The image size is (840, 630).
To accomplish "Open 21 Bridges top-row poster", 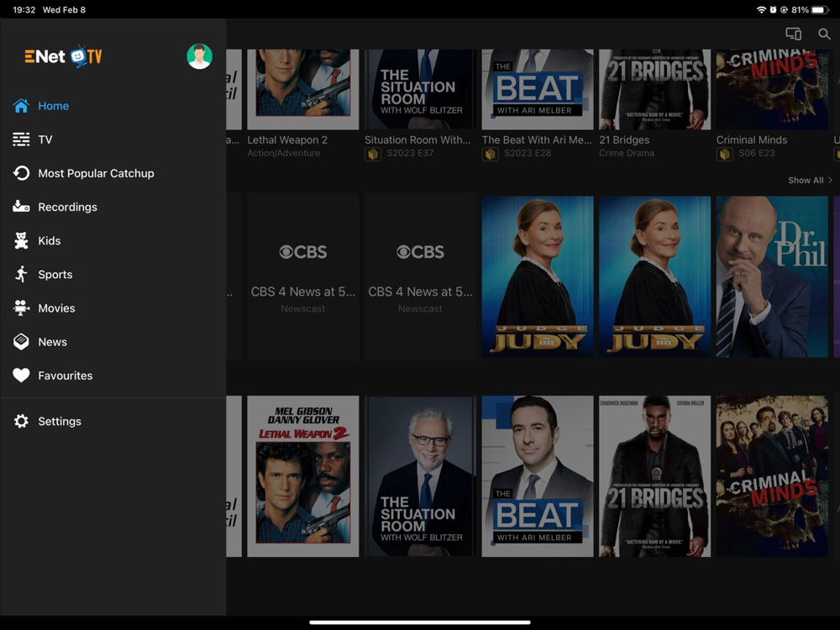I will 654,90.
